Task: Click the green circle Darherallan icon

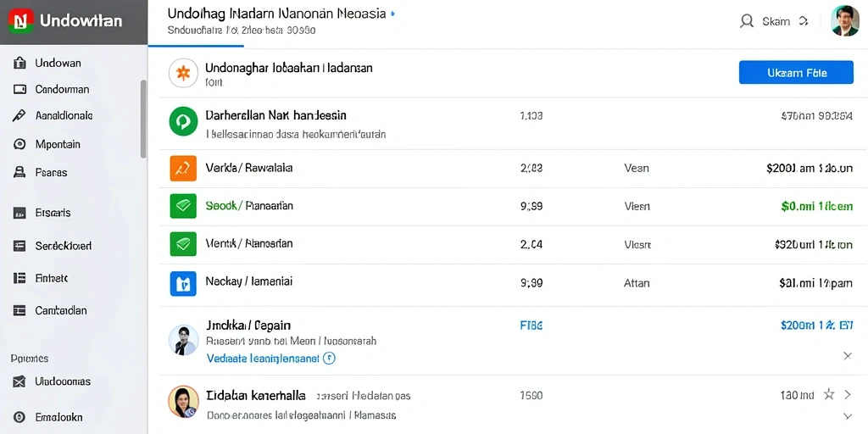Action: [183, 121]
